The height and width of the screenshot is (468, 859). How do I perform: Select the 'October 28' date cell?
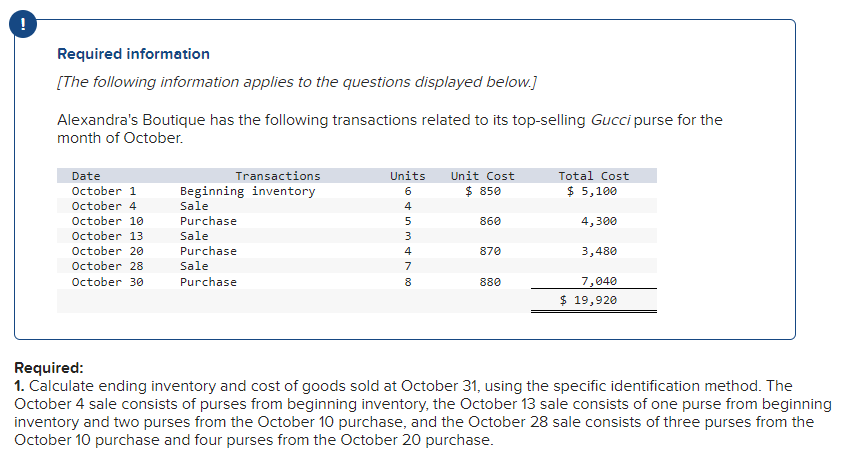(107, 266)
